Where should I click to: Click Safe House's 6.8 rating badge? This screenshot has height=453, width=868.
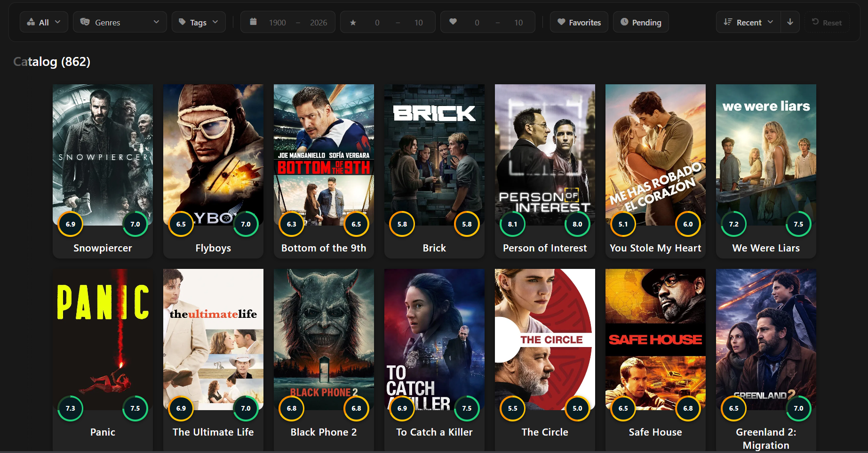click(x=688, y=408)
